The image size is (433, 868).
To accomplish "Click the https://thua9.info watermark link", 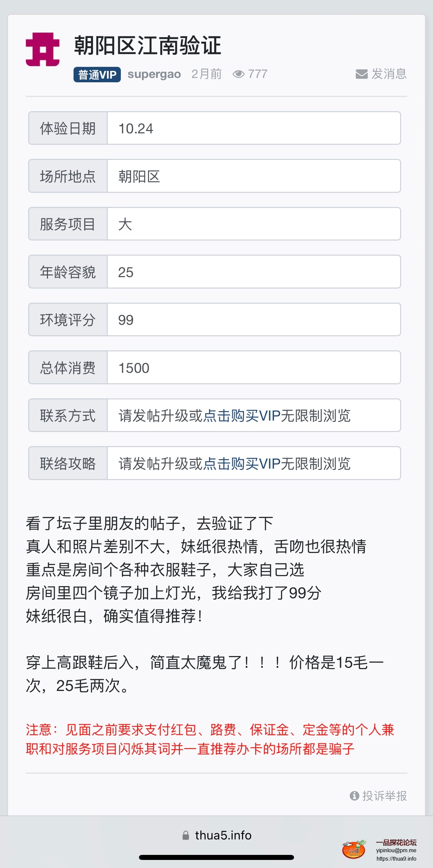I will [x=396, y=859].
